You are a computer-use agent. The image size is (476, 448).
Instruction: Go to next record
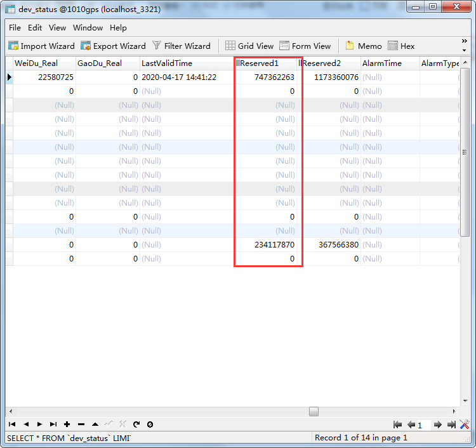(39, 425)
